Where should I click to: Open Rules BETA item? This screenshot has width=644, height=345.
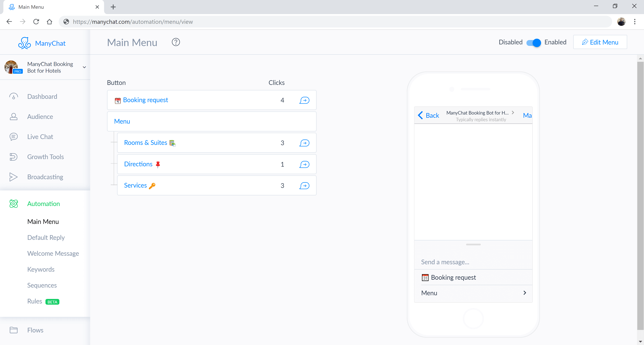[43, 301]
